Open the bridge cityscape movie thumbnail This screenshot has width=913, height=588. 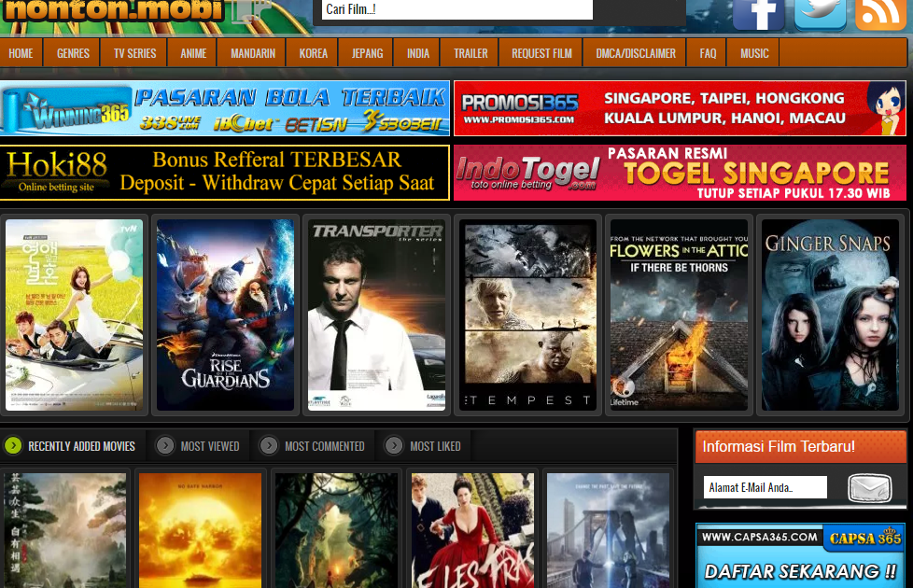(x=609, y=530)
